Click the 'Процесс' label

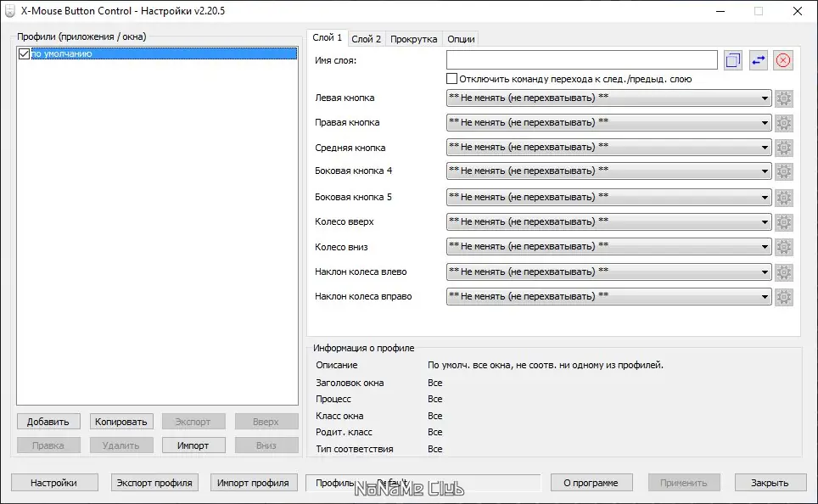(x=333, y=399)
